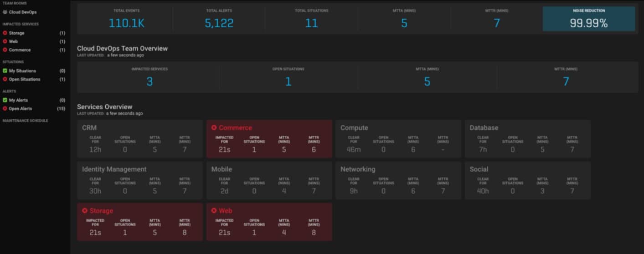Open Web impacted service in sidebar
Screen dimensions: 644x254
pos(13,41)
